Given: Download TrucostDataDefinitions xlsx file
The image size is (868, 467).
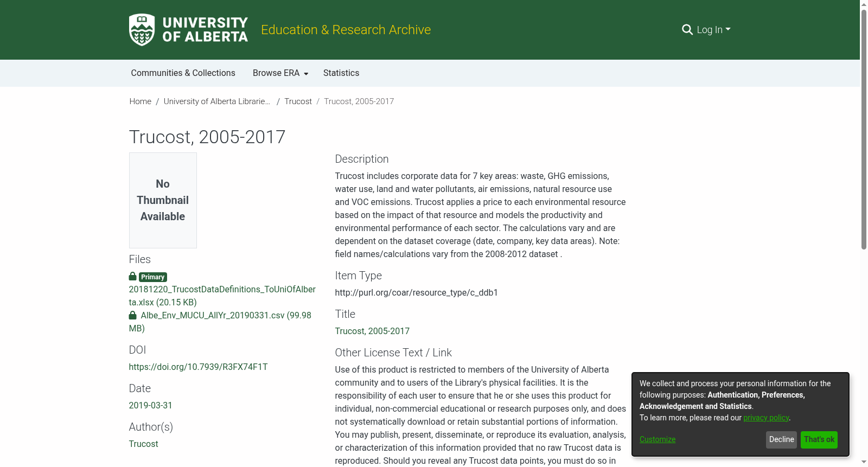Looking at the screenshot, I should click(x=222, y=296).
